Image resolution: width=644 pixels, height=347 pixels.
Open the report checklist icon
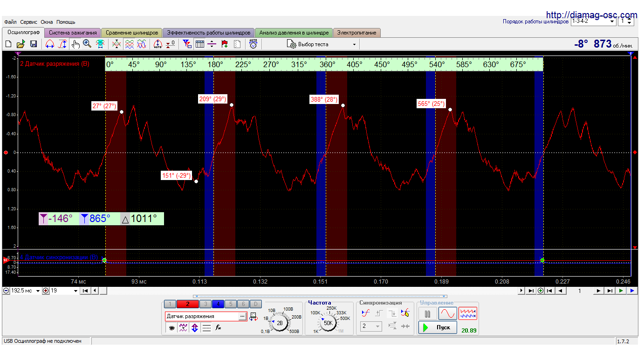click(237, 44)
